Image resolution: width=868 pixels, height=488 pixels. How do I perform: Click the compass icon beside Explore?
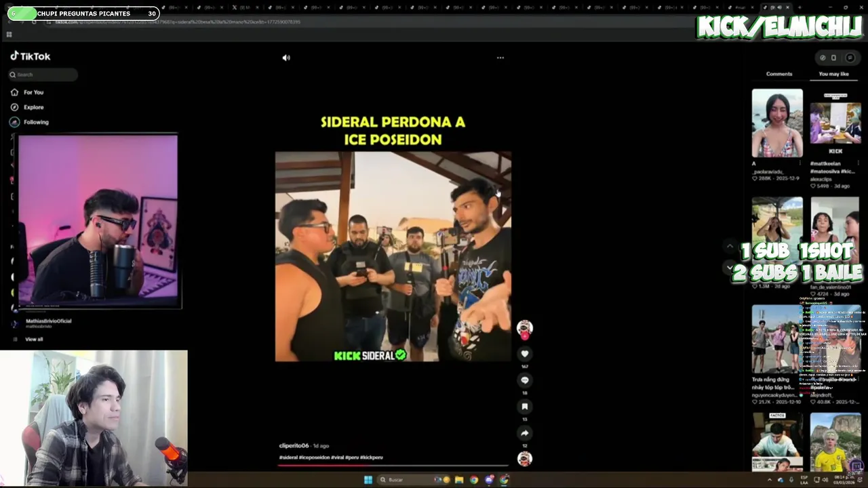(14, 107)
